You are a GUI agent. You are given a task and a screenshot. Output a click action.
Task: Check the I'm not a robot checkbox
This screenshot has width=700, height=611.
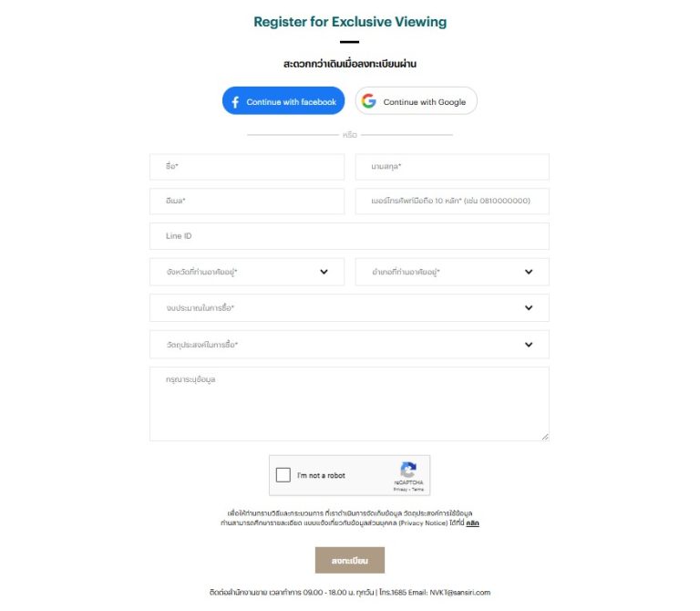283,475
